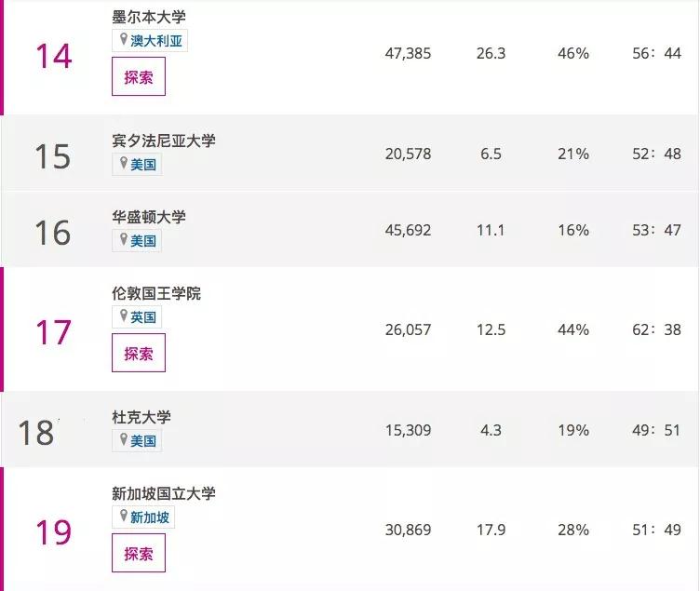Click the pin icon in 杜克大学 row

[x=123, y=440]
